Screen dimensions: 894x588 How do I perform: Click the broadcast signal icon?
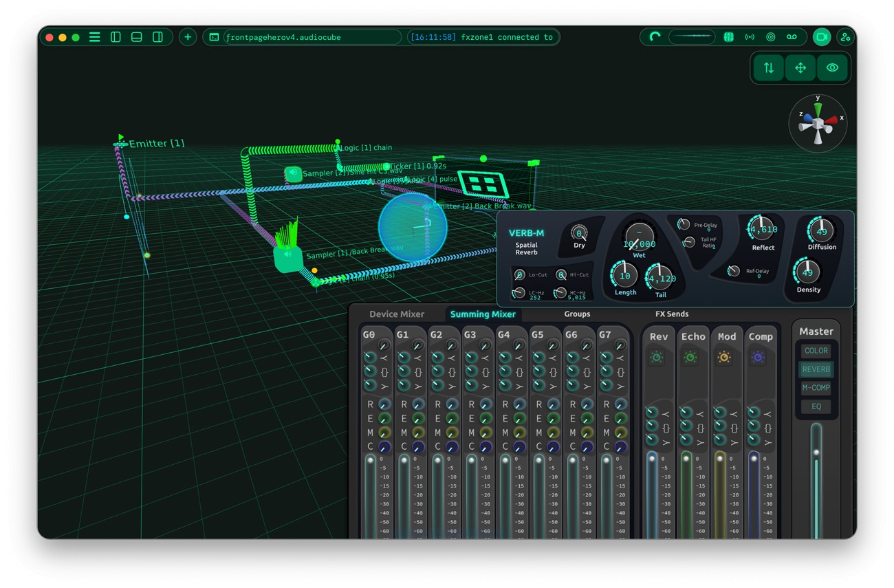coord(750,37)
